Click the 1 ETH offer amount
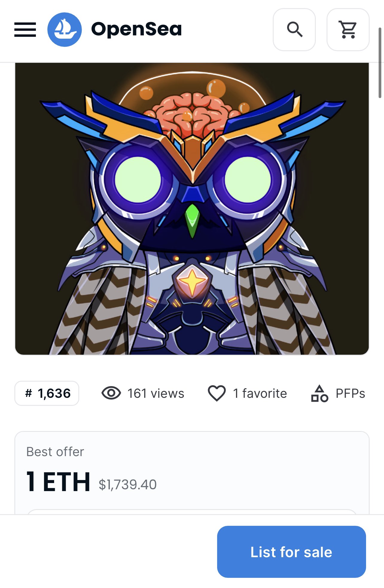Viewport: 384px width, 588px height. pyautogui.click(x=58, y=482)
